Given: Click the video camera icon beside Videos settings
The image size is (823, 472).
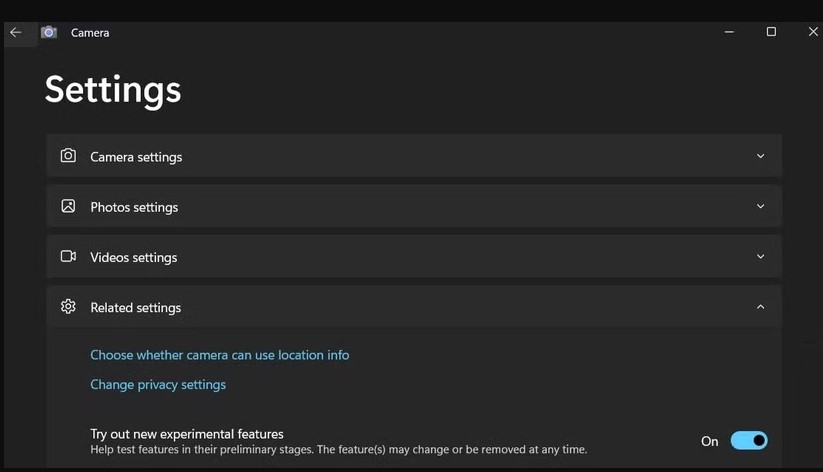Looking at the screenshot, I should pos(68,256).
